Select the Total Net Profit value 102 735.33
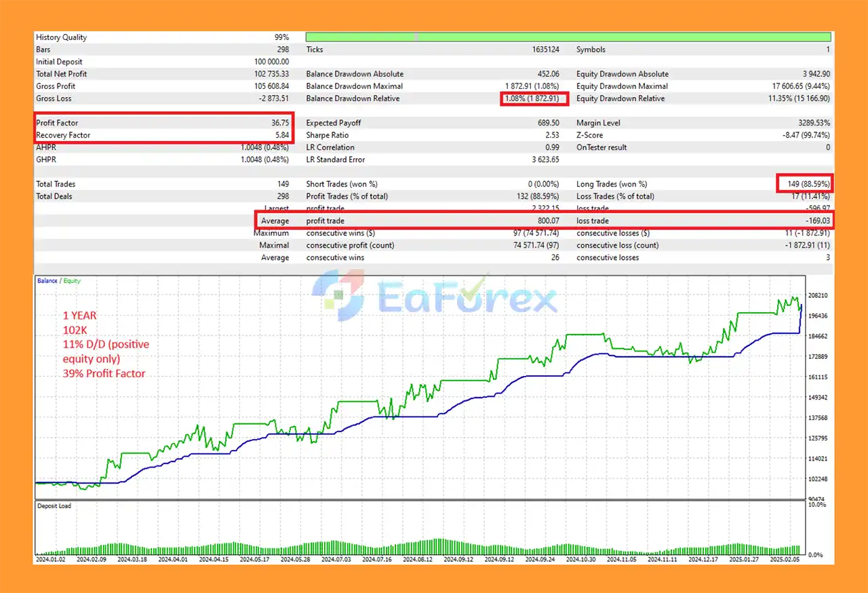The image size is (868, 593). [271, 74]
